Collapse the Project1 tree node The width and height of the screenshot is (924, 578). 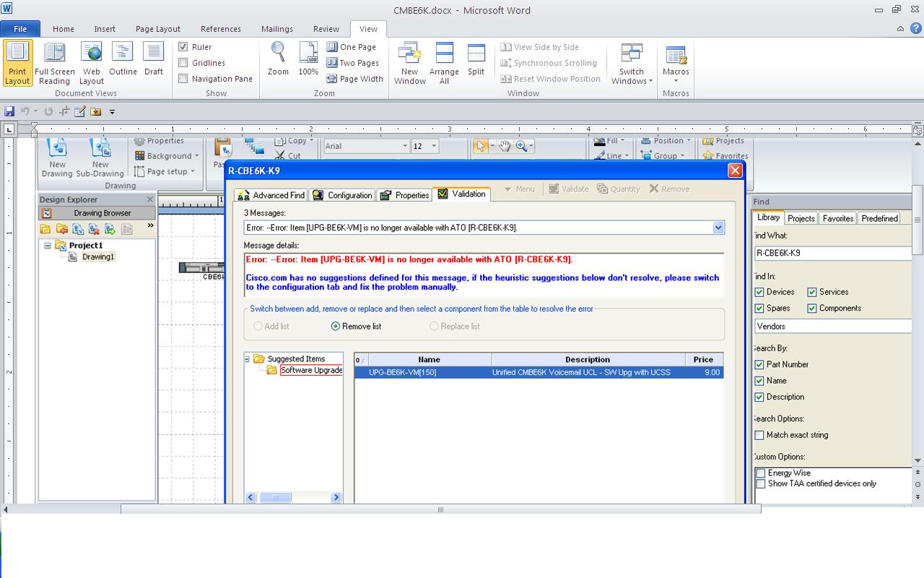pyautogui.click(x=48, y=246)
